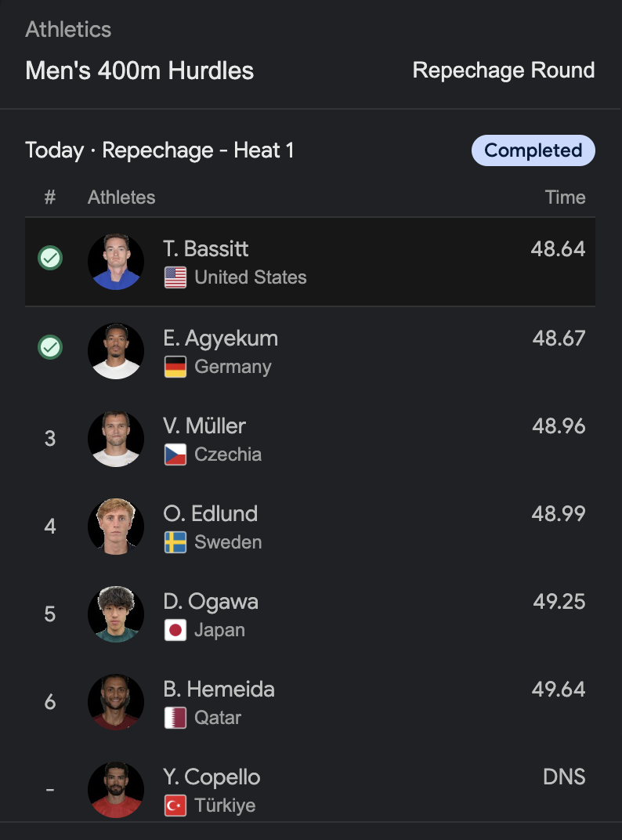Open the O. Edlund athlete name

211,514
